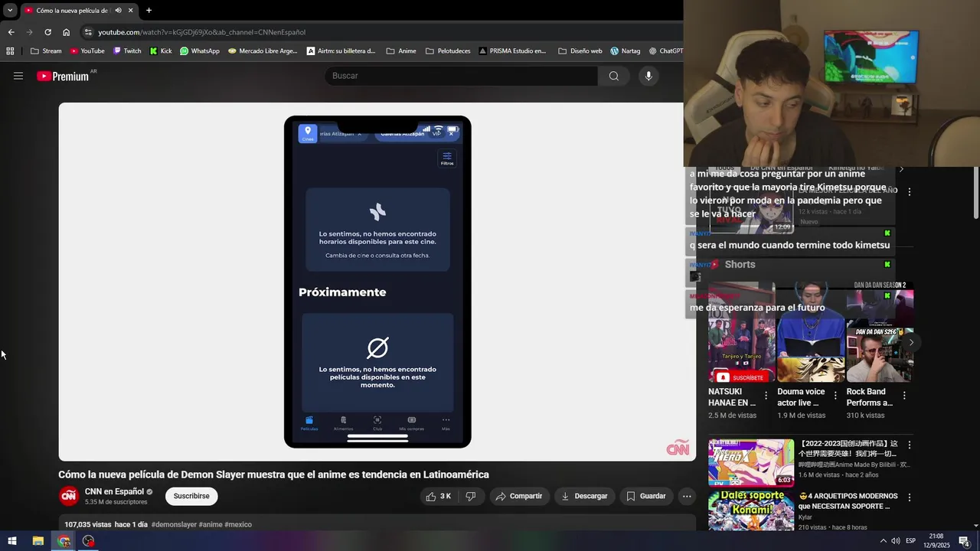This screenshot has width=980, height=551.
Task: Open the Diseño web bookmarks folder
Action: pyautogui.click(x=580, y=51)
